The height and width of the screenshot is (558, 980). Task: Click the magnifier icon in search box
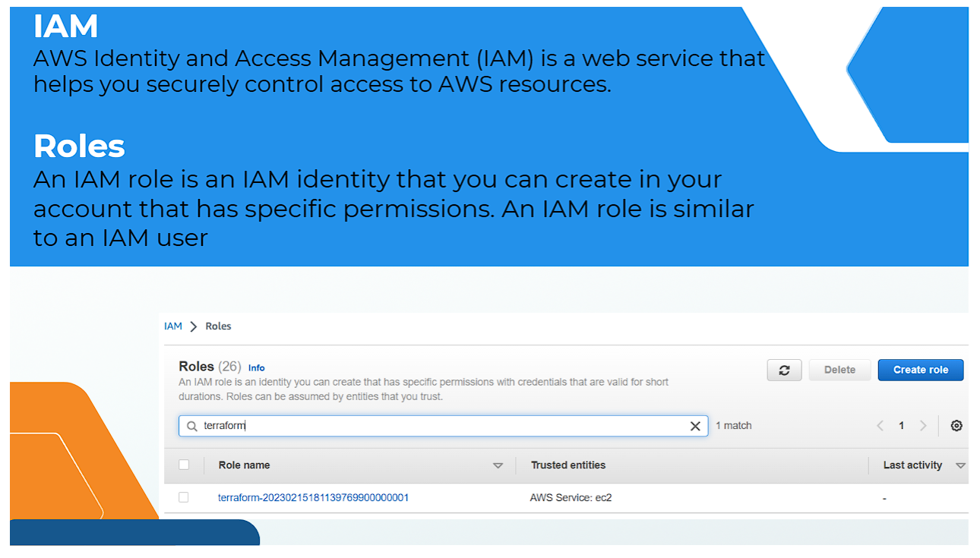pyautogui.click(x=192, y=426)
